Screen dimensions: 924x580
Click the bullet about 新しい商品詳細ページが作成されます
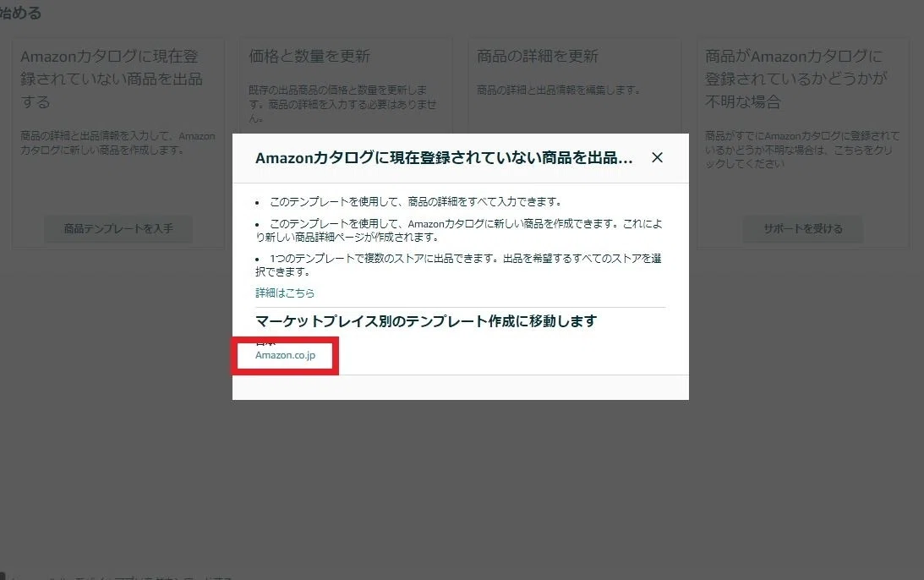(459, 231)
